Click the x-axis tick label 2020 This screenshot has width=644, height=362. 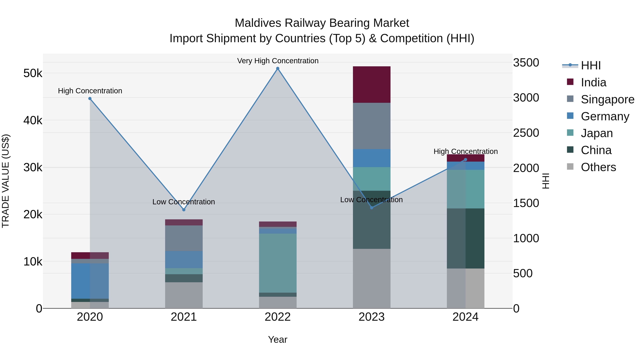[90, 317]
